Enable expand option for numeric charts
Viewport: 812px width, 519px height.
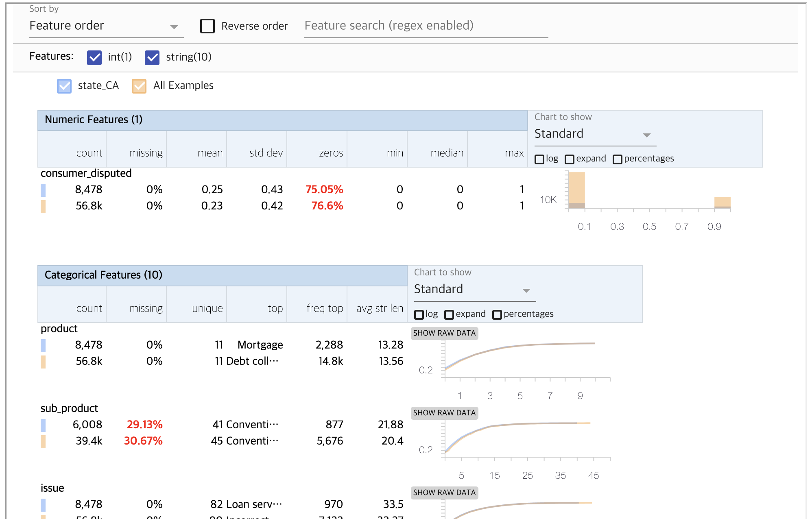570,159
